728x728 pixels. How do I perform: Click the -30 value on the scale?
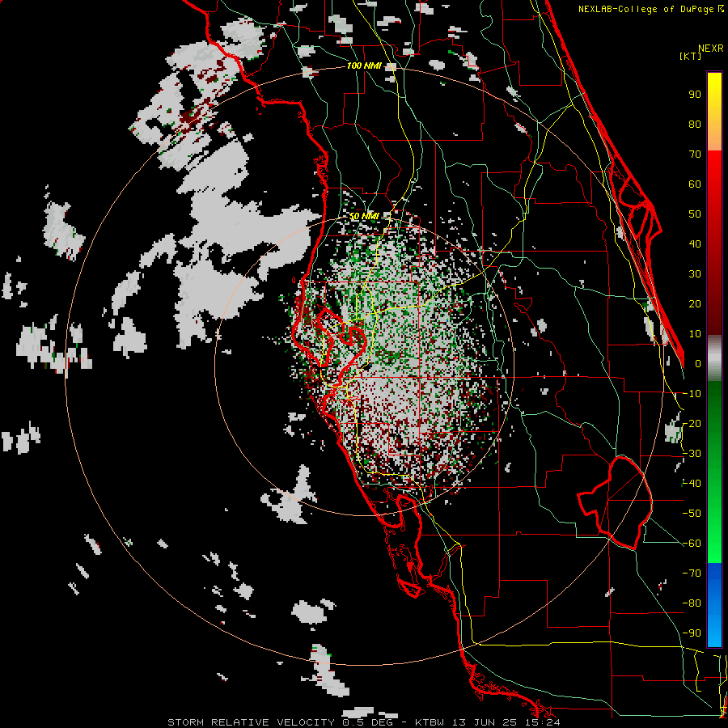click(x=692, y=454)
